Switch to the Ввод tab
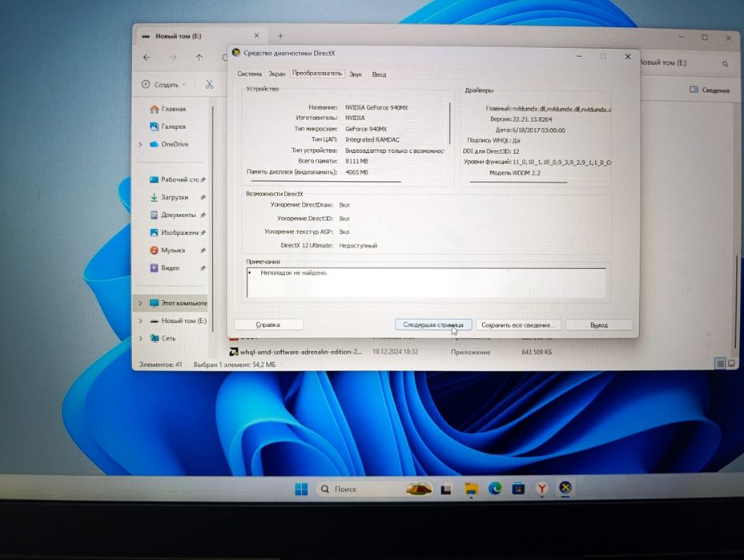 pyautogui.click(x=379, y=75)
